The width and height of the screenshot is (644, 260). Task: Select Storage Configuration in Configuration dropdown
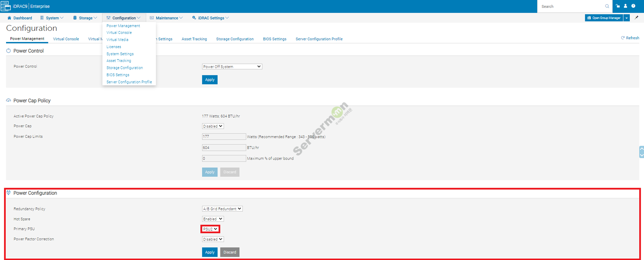click(125, 68)
